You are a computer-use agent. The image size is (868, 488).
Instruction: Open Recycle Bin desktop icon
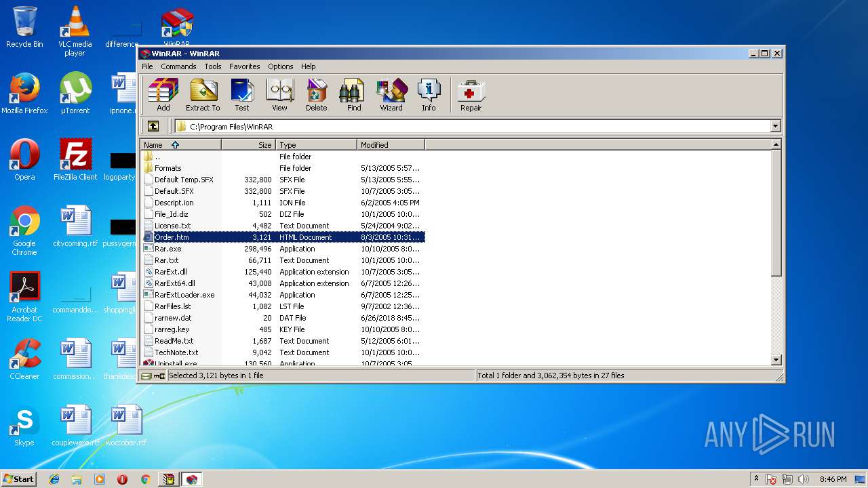point(24,27)
